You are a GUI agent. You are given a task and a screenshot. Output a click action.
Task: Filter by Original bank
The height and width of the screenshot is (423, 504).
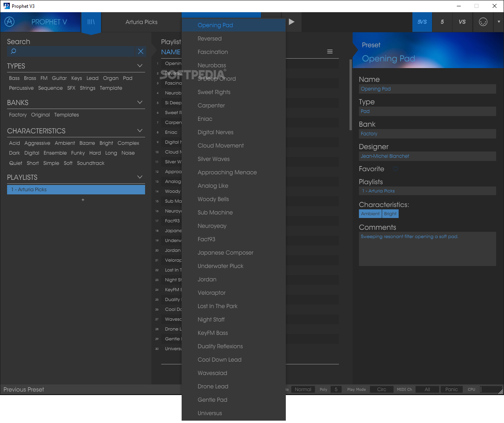pos(40,115)
